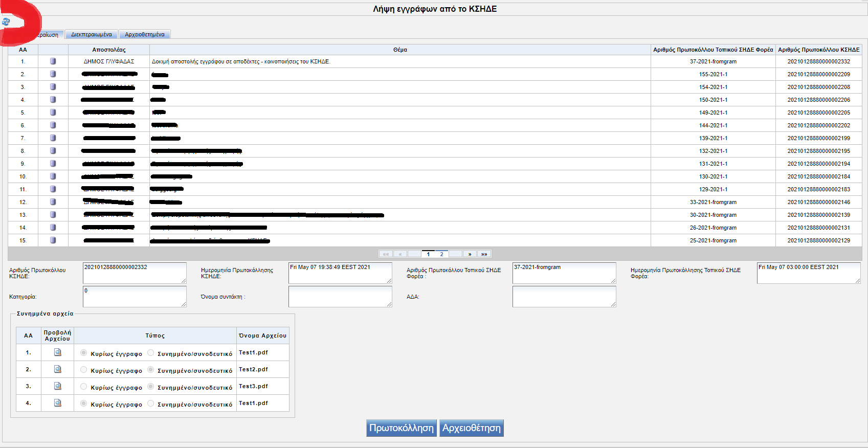Click the document icon in row 1
Viewport: 868px width, 448px height.
53,61
